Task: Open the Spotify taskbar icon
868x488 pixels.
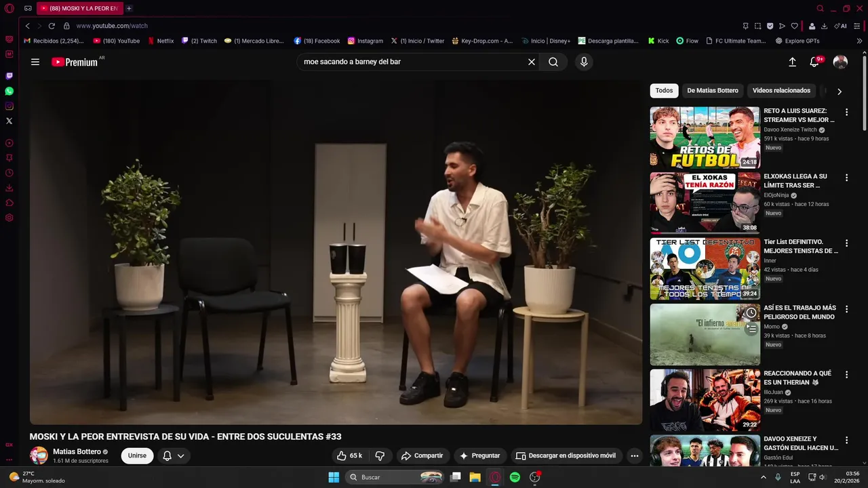Action: click(x=515, y=477)
